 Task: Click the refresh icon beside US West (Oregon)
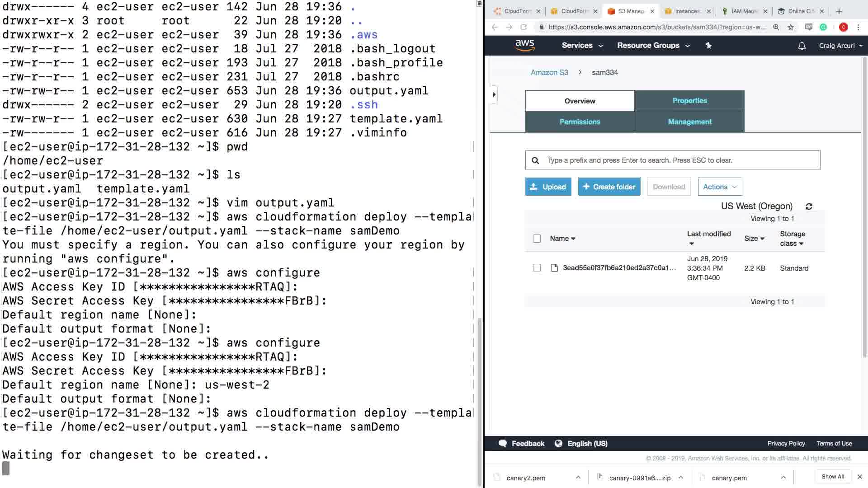[x=809, y=206]
